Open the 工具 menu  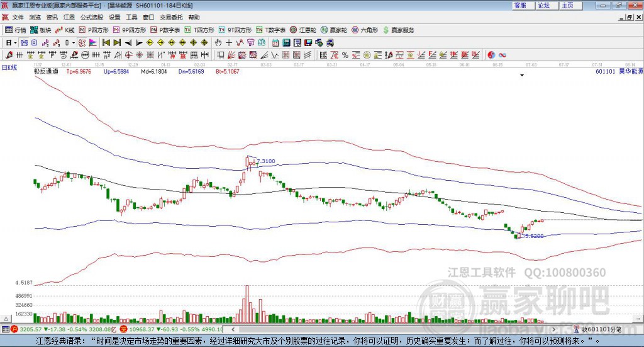[131, 17]
